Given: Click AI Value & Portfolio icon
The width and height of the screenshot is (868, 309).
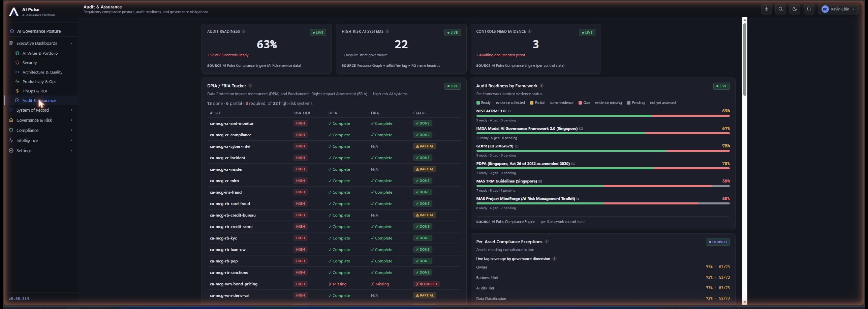Looking at the screenshot, I should 17,53.
